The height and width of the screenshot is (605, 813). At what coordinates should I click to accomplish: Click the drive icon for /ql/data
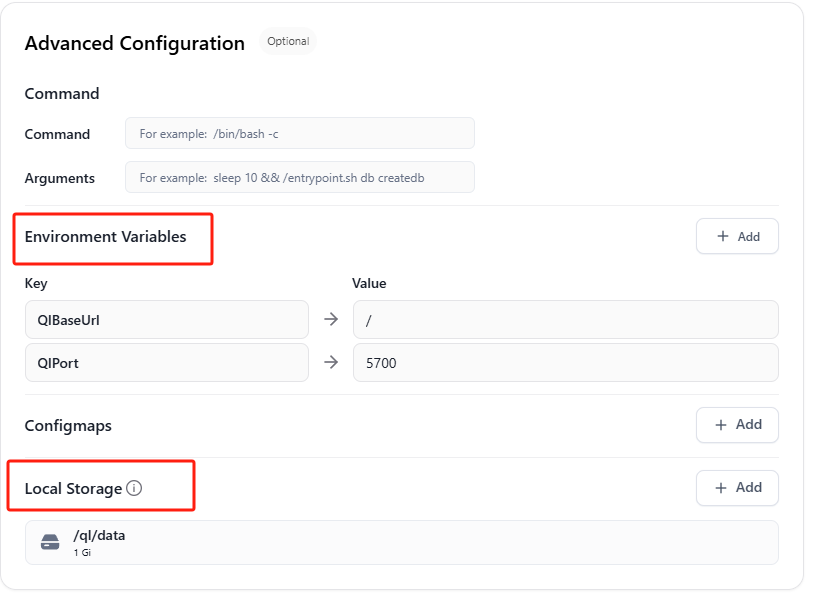(x=50, y=542)
